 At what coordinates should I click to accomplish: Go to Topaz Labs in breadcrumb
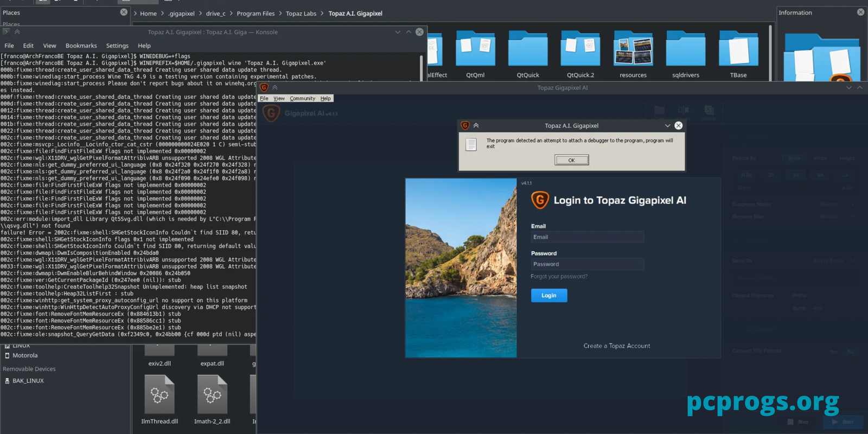[301, 14]
